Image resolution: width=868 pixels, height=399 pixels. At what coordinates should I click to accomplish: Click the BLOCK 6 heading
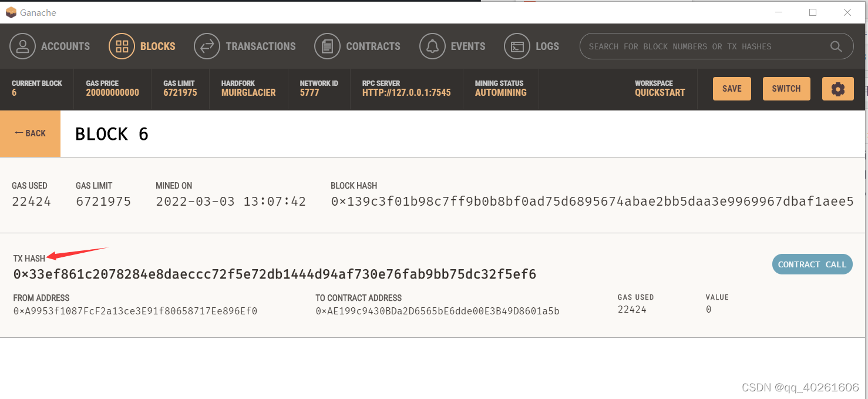[x=112, y=134]
